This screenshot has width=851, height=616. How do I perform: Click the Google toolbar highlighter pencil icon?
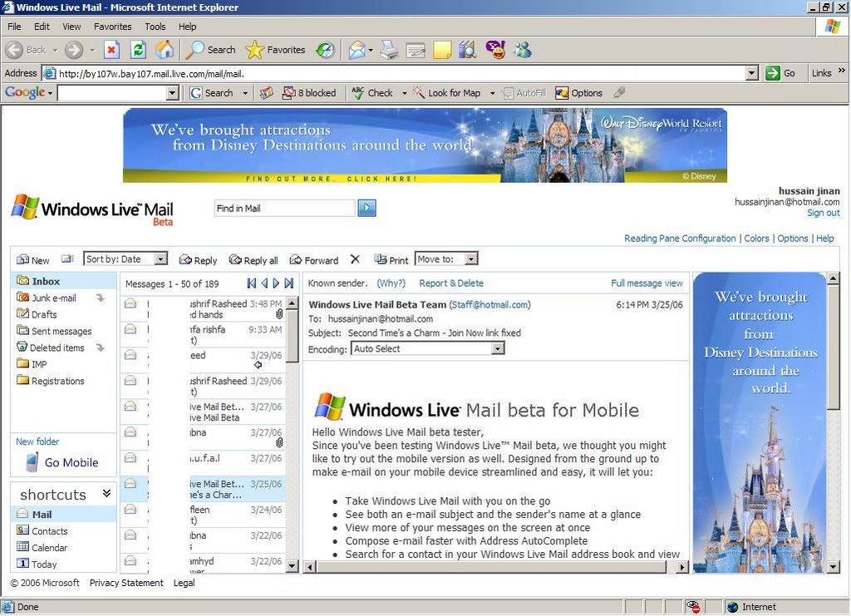[x=619, y=93]
